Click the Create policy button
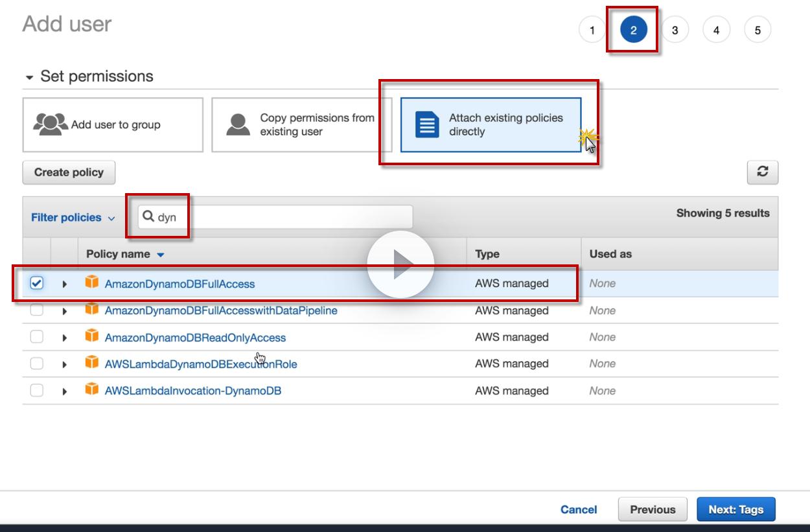Viewport: 810px width, 532px height. [x=69, y=172]
